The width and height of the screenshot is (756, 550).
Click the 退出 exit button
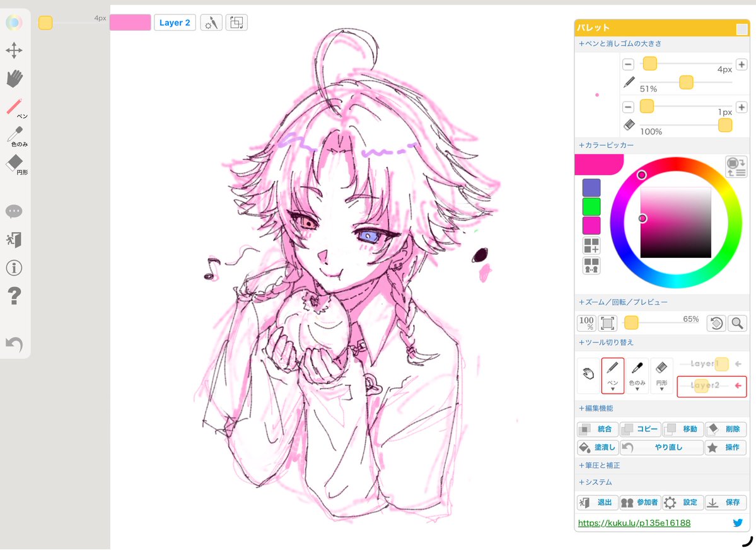pos(597,502)
